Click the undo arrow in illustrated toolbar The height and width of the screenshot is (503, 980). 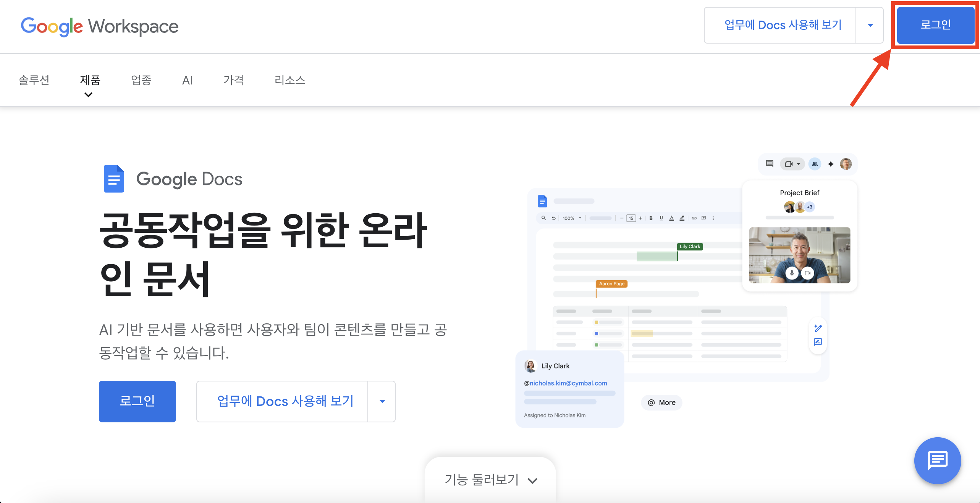tap(553, 218)
